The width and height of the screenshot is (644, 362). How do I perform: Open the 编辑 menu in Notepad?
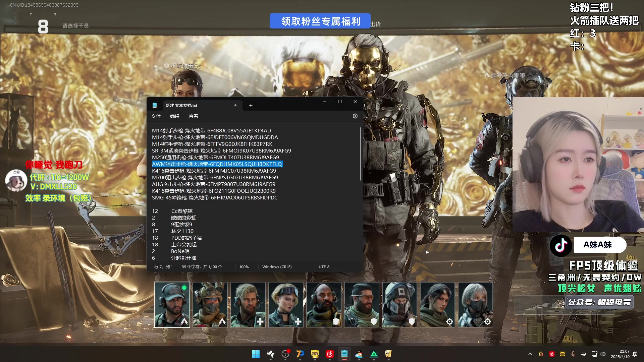click(175, 116)
